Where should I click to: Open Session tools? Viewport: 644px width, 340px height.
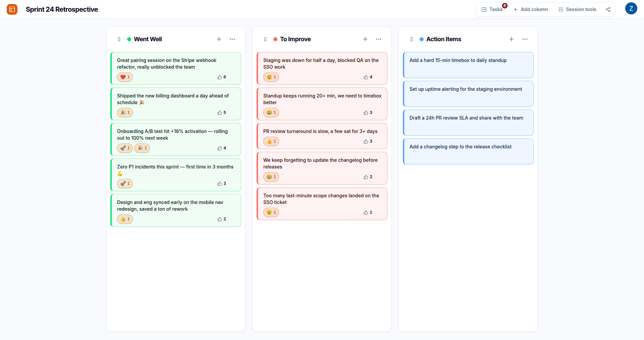tap(577, 9)
